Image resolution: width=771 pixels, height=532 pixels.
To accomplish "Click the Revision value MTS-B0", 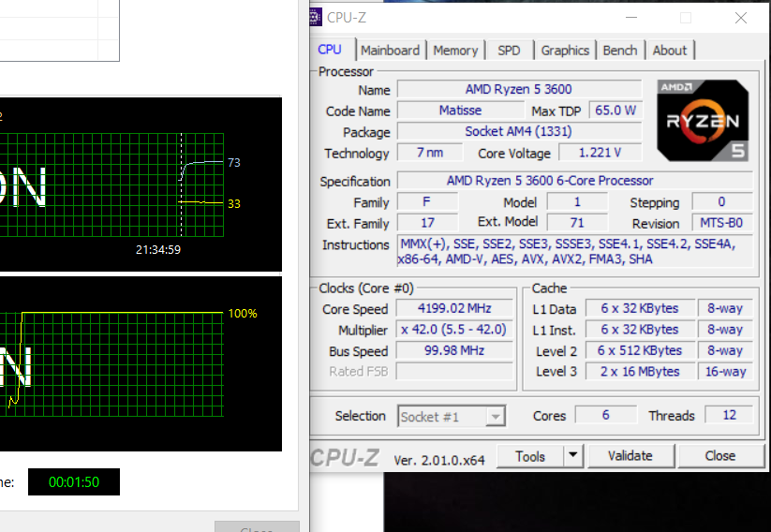I will click(x=722, y=223).
